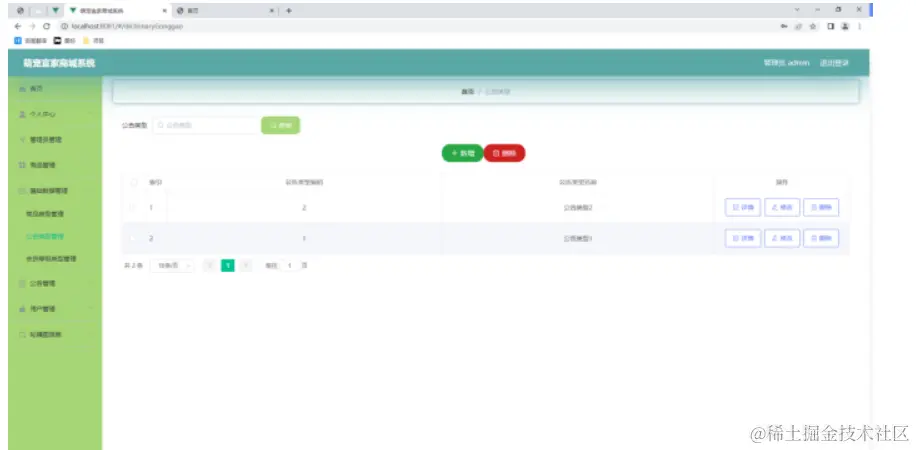916x450 pixels.
Task: Toggle the select-all checkbox in the table header
Action: [134, 182]
